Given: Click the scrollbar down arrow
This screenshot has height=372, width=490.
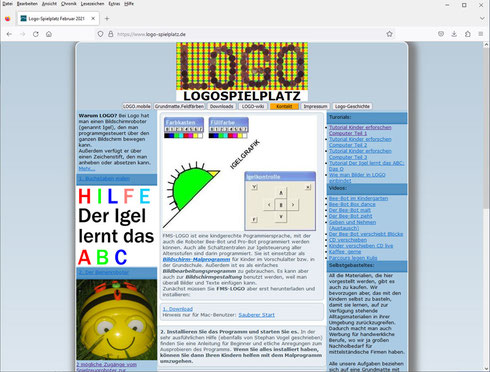Looking at the screenshot, I should [x=486, y=368].
